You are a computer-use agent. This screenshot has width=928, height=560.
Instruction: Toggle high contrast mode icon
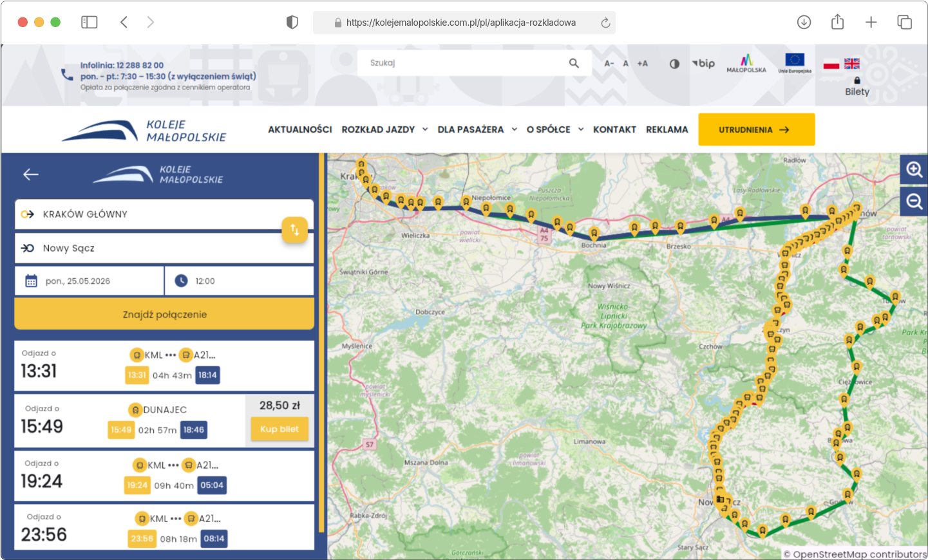pyautogui.click(x=674, y=64)
